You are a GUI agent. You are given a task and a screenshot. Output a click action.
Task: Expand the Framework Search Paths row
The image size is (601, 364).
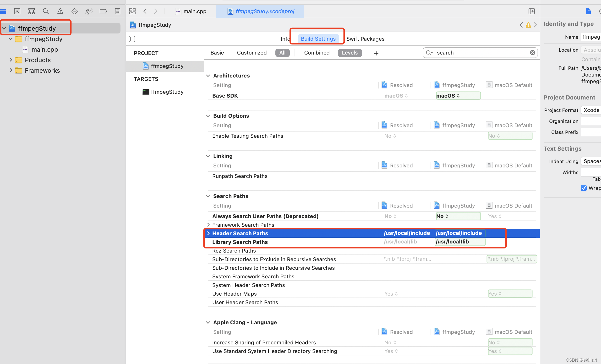(208, 225)
